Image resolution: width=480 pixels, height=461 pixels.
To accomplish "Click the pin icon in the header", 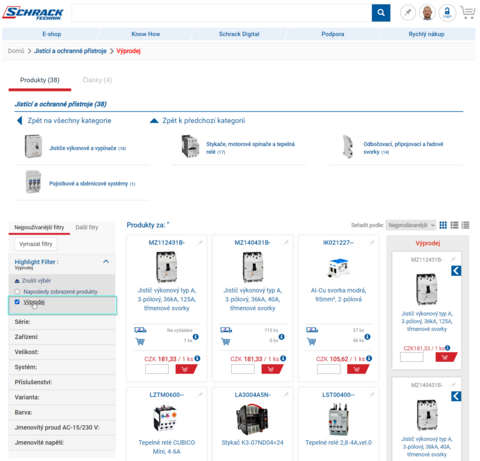I will pyautogui.click(x=408, y=13).
